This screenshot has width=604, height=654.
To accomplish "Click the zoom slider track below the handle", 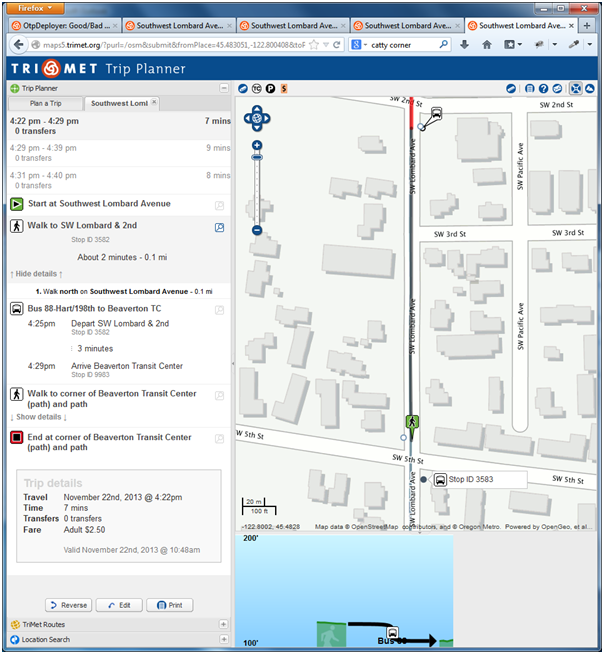I will coord(257,192).
